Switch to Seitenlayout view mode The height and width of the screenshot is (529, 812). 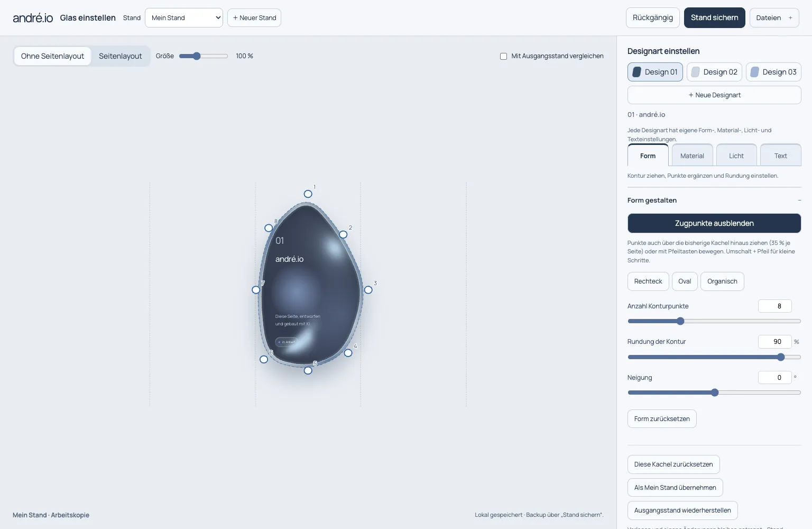point(121,56)
